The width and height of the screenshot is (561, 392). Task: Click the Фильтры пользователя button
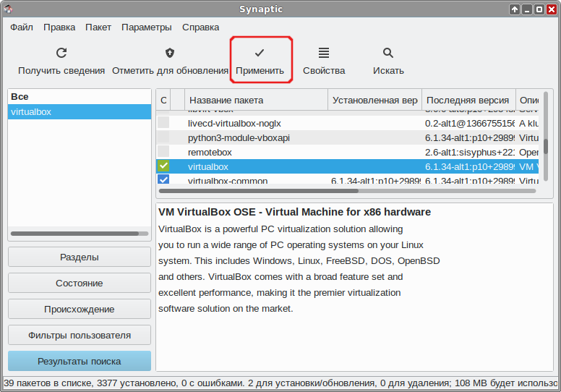[x=80, y=336]
